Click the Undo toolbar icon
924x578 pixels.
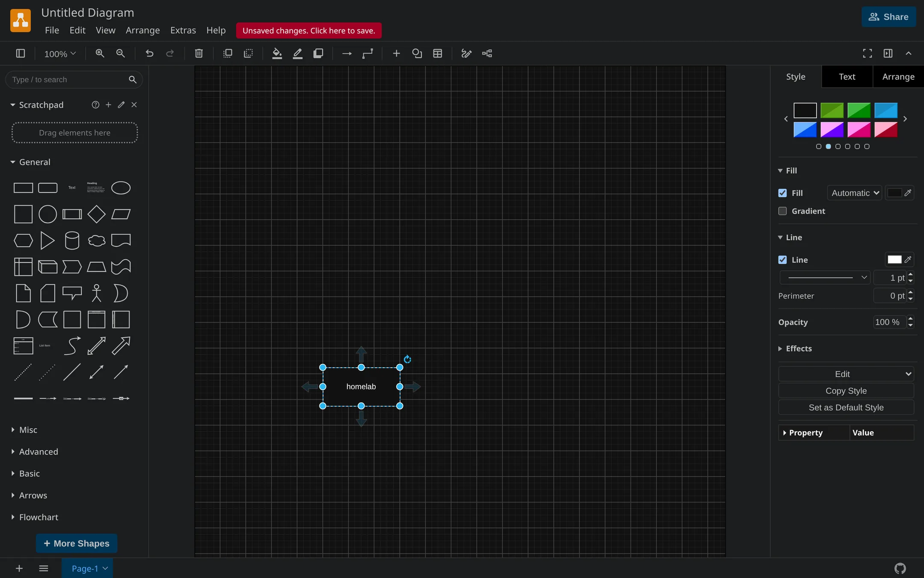[x=149, y=54]
